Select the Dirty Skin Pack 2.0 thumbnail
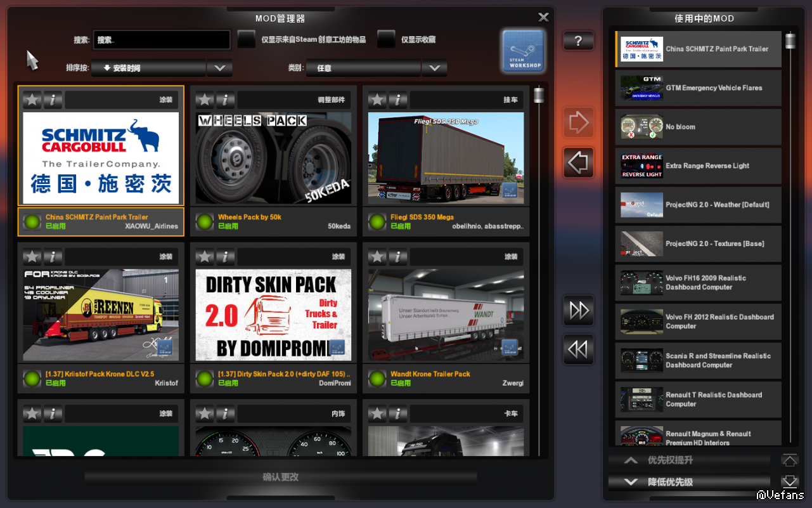 tap(273, 315)
